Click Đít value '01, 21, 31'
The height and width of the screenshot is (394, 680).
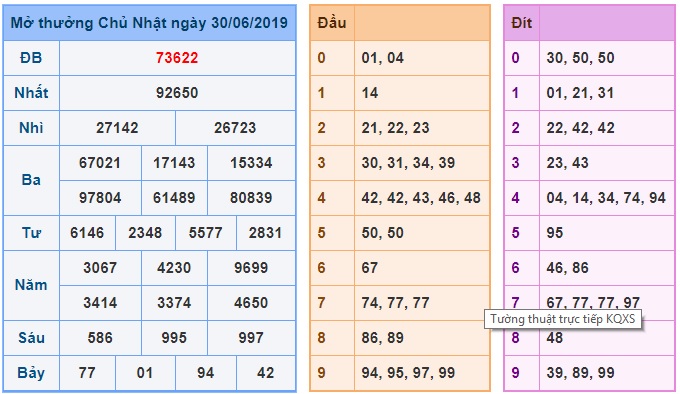(580, 93)
